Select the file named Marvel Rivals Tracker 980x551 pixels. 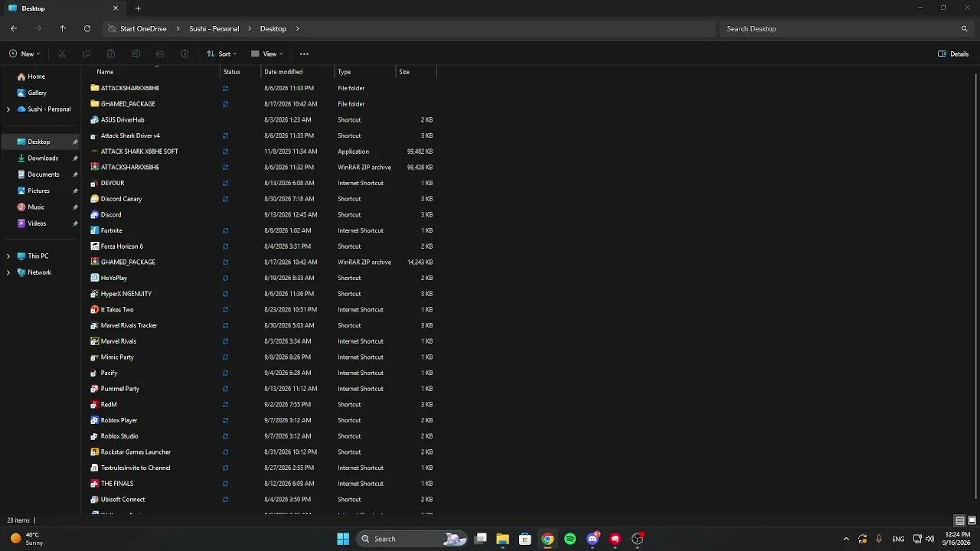[x=129, y=325]
